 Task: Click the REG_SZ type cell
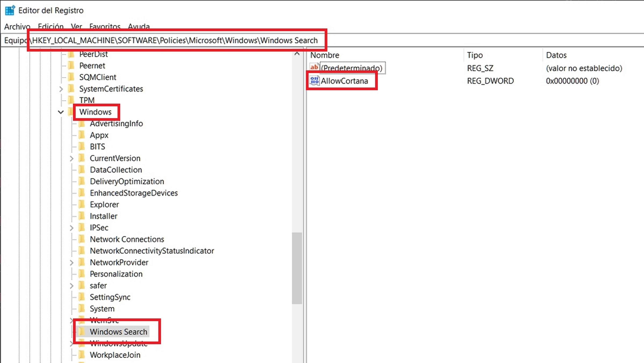click(x=480, y=68)
